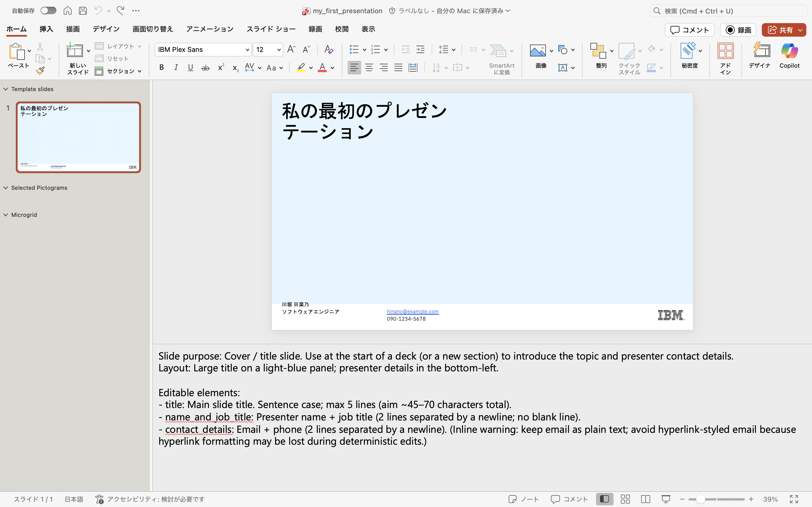Open the line spacing dropdown
Screen dimensions: 812x507
click(447, 50)
